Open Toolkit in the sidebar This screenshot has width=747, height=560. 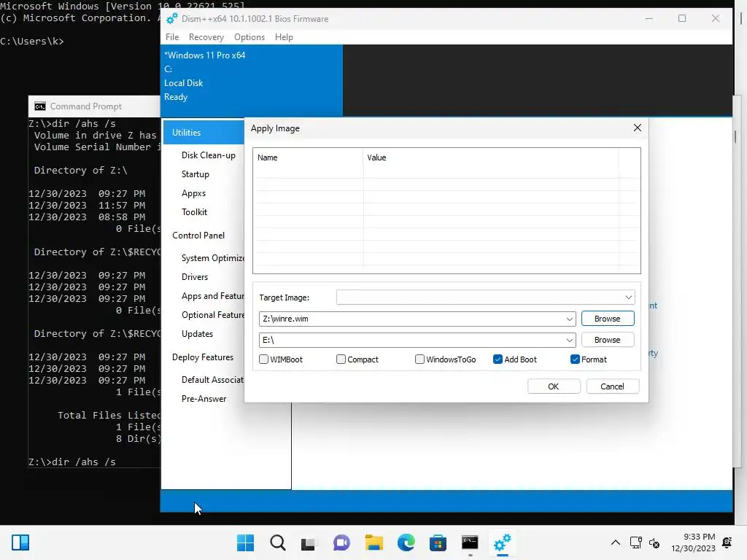click(x=194, y=212)
